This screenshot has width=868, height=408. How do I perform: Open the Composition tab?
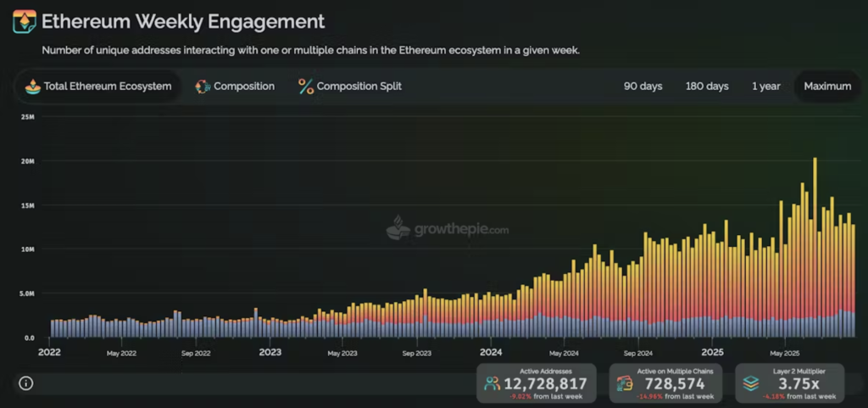(x=243, y=86)
